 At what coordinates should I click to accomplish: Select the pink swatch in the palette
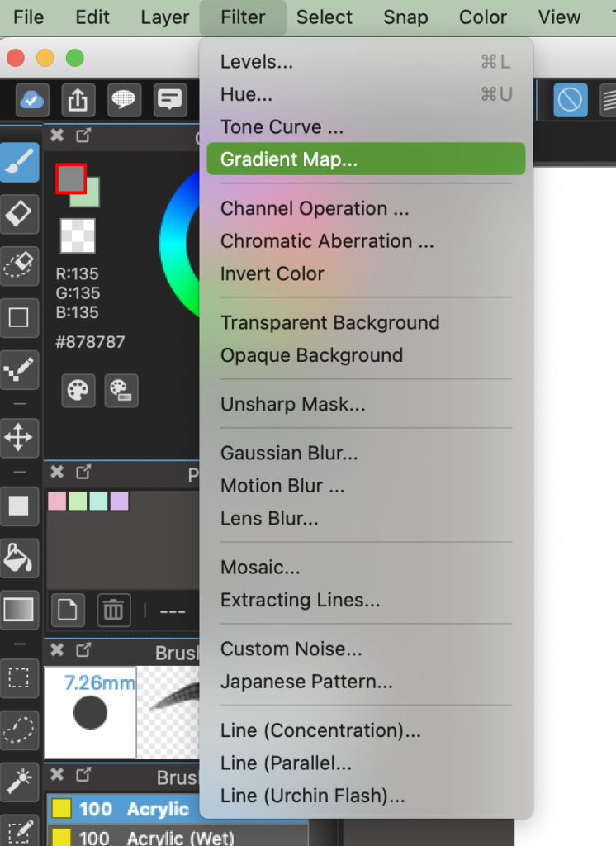pos(57,501)
